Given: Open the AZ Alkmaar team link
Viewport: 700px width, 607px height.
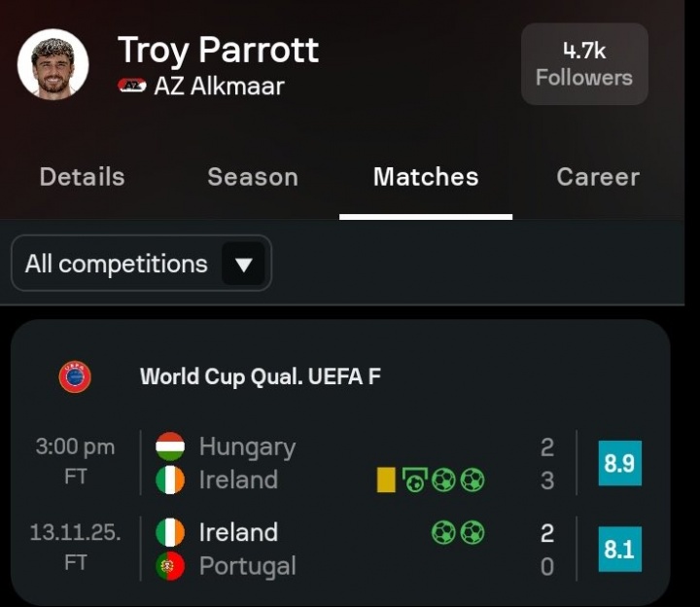Looking at the screenshot, I should pos(219,86).
